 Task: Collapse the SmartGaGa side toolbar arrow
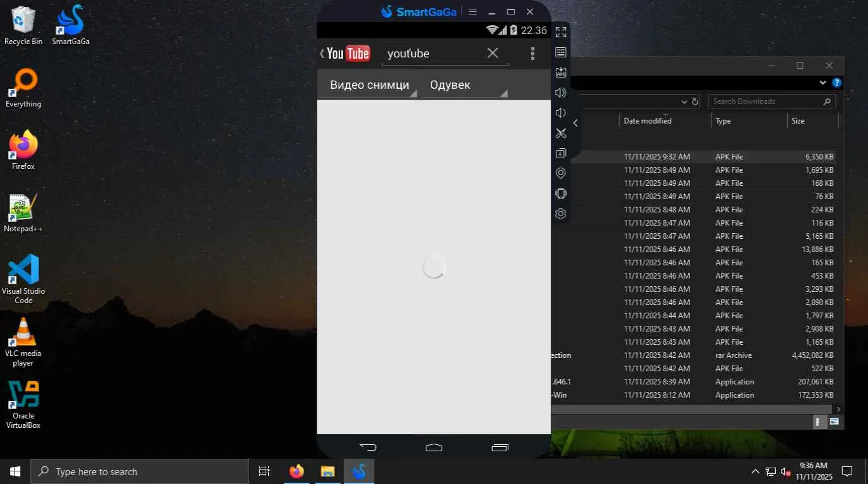click(x=575, y=123)
